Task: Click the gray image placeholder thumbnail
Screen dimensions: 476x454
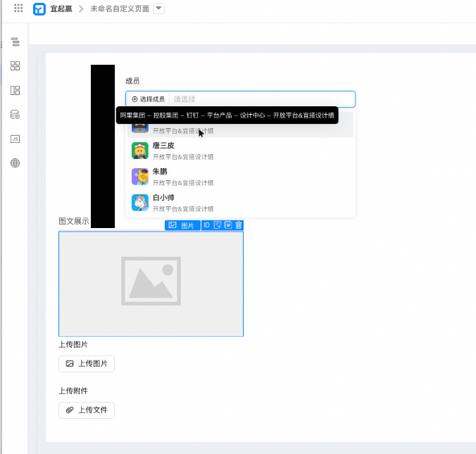Action: pyautogui.click(x=151, y=284)
